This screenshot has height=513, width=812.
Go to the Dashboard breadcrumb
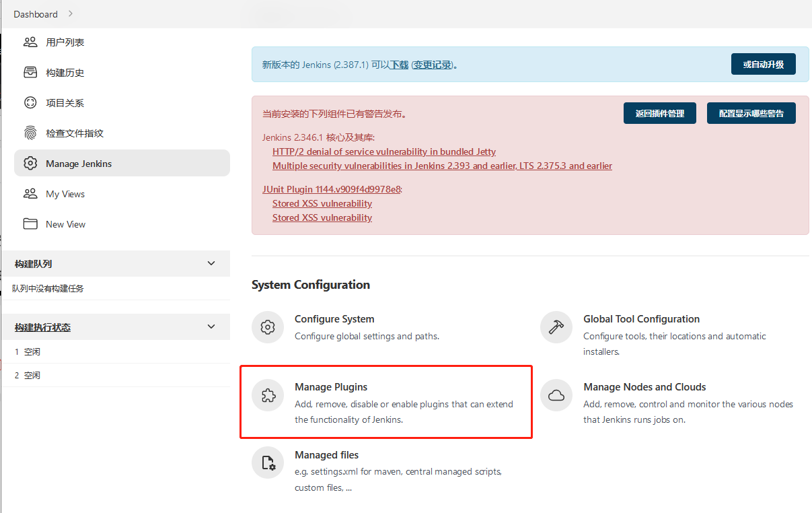coord(36,14)
